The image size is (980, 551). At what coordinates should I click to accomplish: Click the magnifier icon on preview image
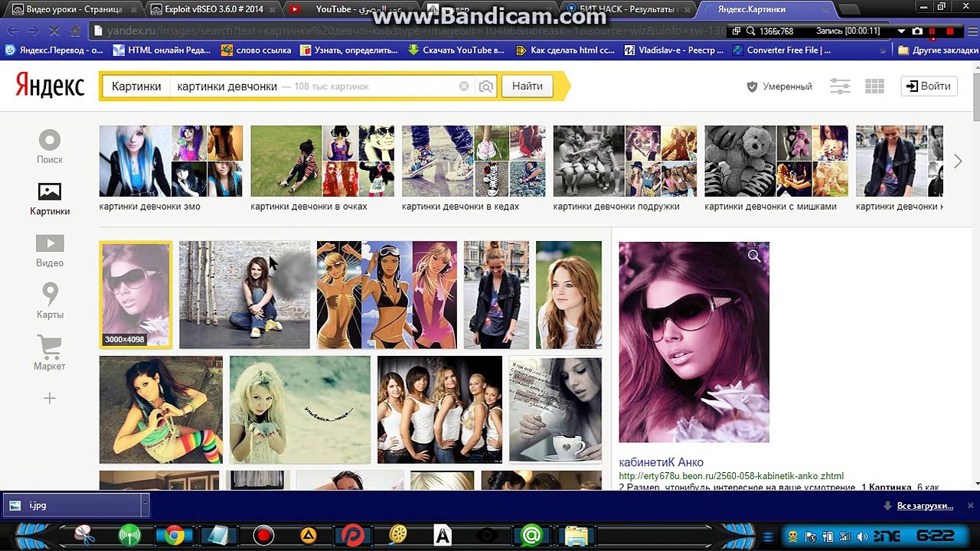click(x=754, y=256)
